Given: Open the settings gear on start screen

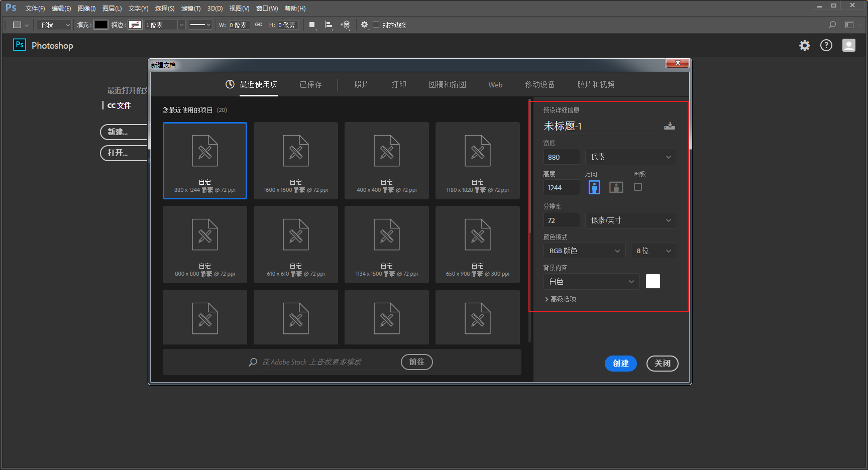Looking at the screenshot, I should coord(805,46).
